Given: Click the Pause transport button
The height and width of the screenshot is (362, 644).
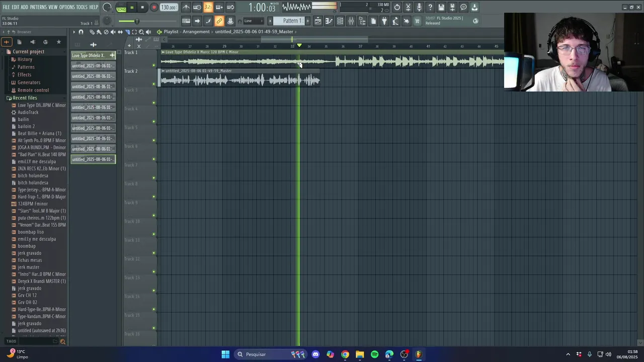Looking at the screenshot, I should coord(132,8).
